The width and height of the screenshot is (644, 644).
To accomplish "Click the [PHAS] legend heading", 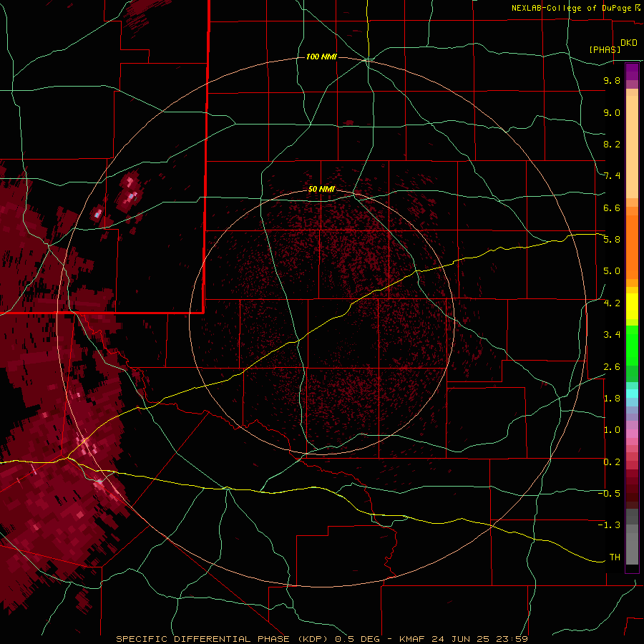I will (x=605, y=50).
